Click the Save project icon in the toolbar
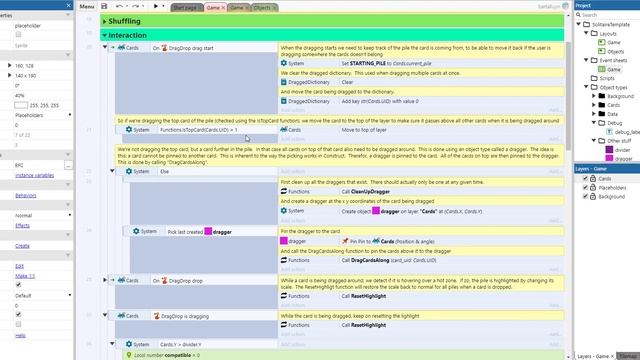Viewport: 640px width, 360px height. coord(104,6)
